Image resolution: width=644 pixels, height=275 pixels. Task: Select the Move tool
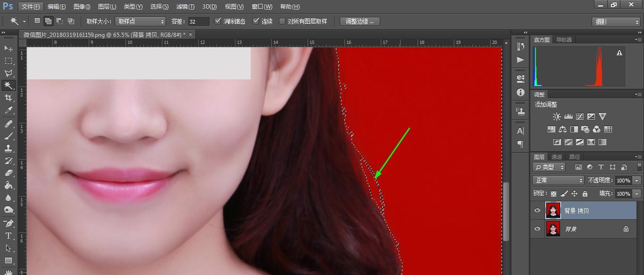pyautogui.click(x=8, y=49)
